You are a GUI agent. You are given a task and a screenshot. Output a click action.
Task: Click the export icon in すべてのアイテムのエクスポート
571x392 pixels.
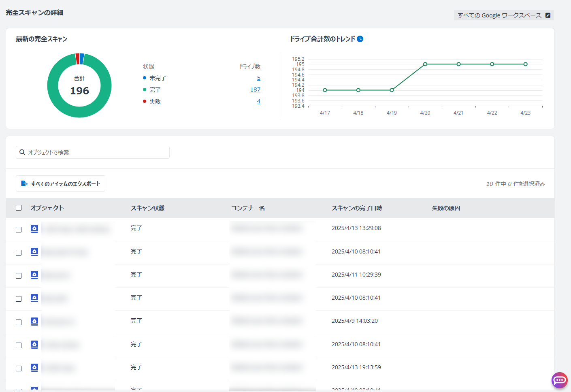click(x=24, y=183)
